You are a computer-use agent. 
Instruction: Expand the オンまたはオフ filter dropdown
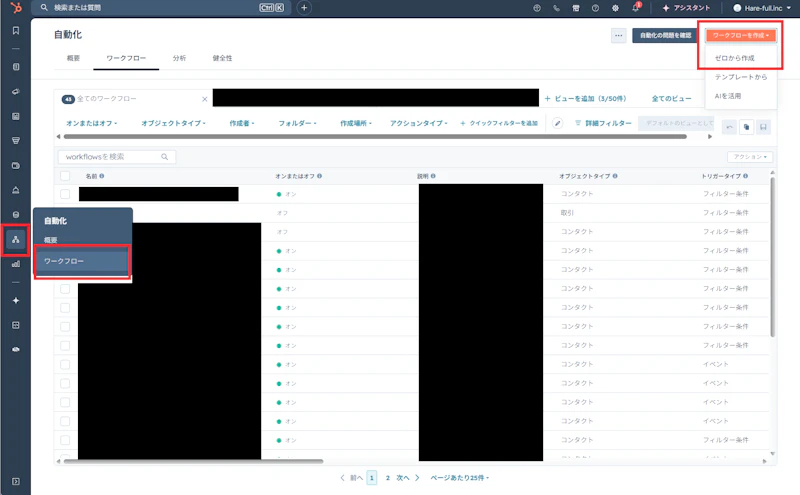click(92, 123)
